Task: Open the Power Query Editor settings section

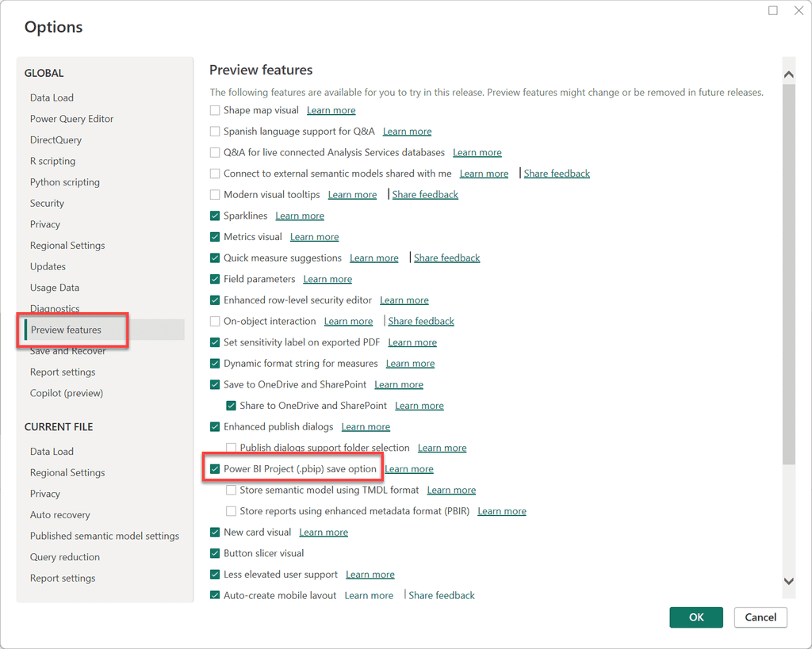Action: 73,118
